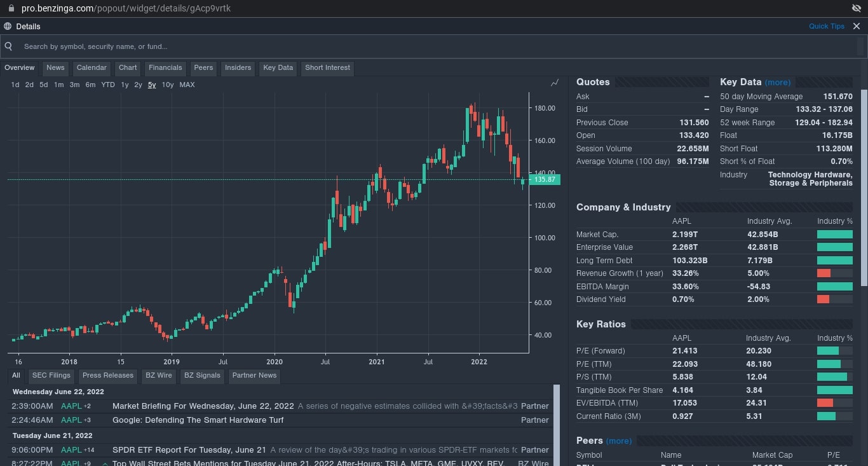
Task: Open Quick Tips link
Action: pos(826,26)
